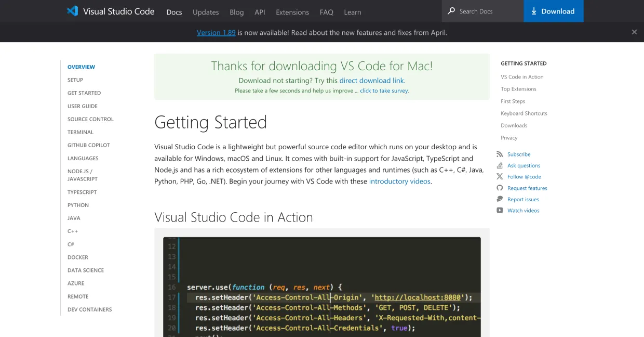The image size is (644, 337).
Task: Click the take survey link
Action: pyautogui.click(x=384, y=90)
